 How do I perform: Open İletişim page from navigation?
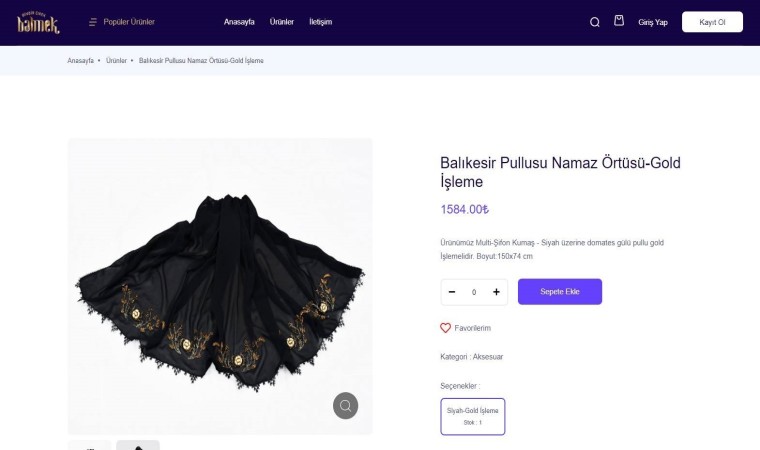(320, 22)
